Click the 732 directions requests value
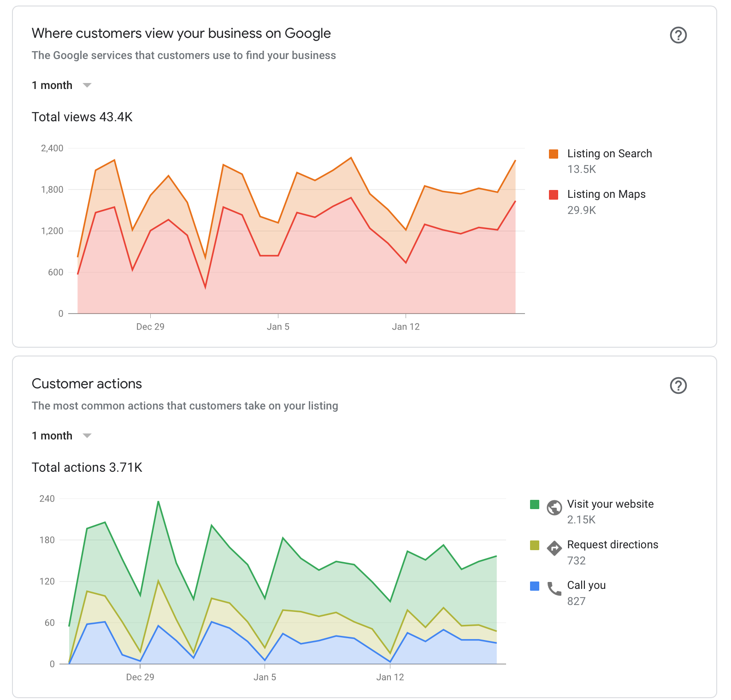The height and width of the screenshot is (700, 731). coord(577,561)
